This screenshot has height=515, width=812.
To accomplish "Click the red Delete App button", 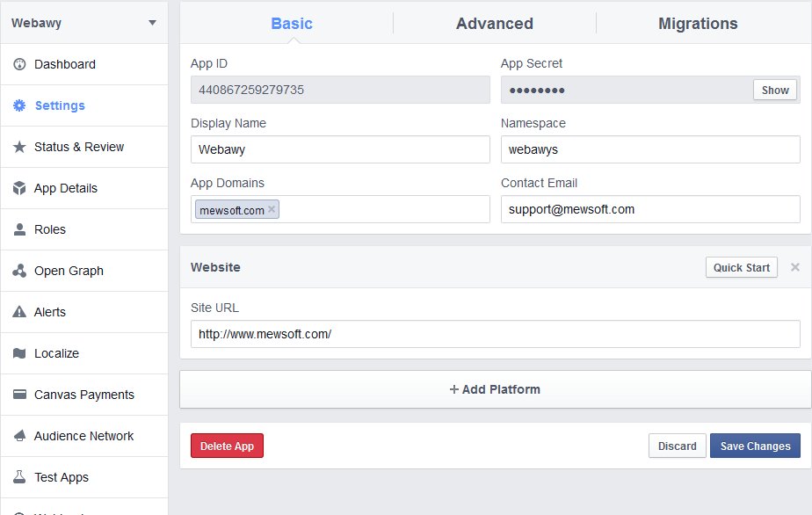I will click(227, 446).
